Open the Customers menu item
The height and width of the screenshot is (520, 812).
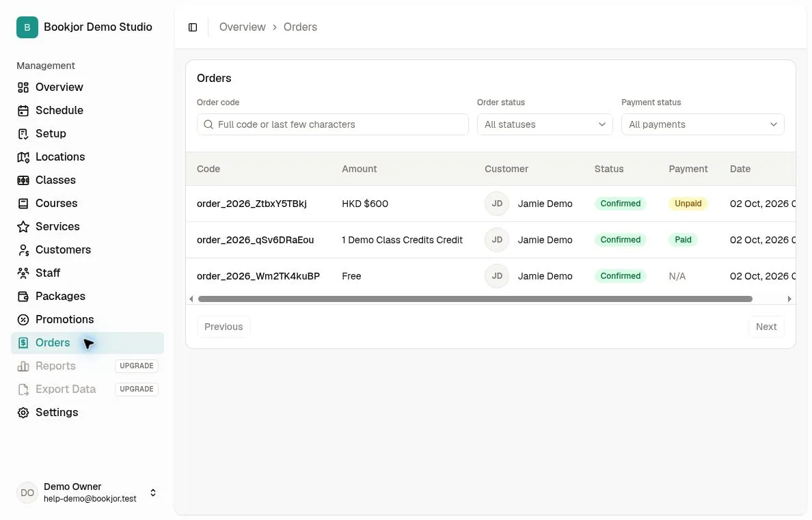(87, 249)
